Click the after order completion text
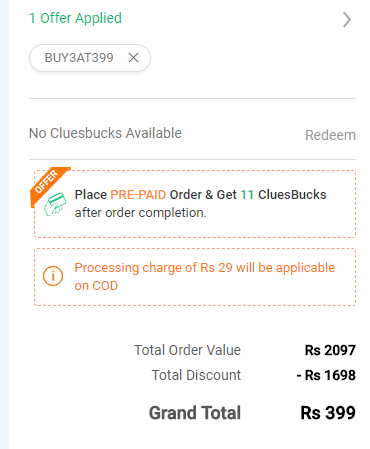This screenshot has width=370, height=449. point(140,213)
